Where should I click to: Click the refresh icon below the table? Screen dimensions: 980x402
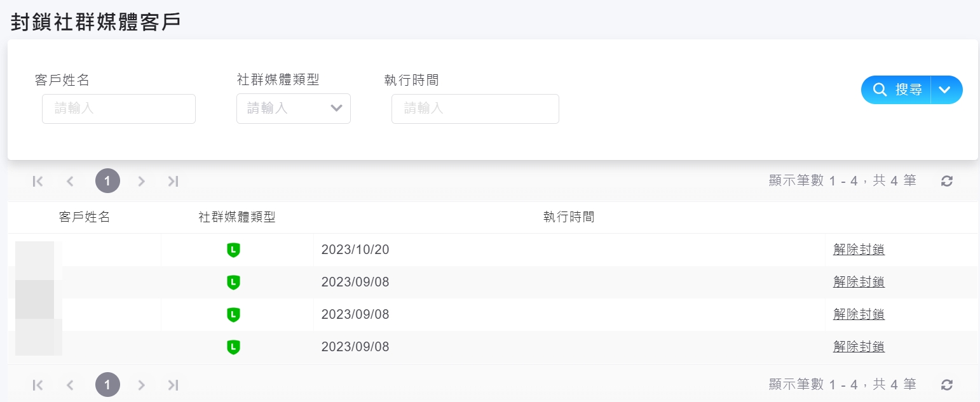pyautogui.click(x=946, y=384)
